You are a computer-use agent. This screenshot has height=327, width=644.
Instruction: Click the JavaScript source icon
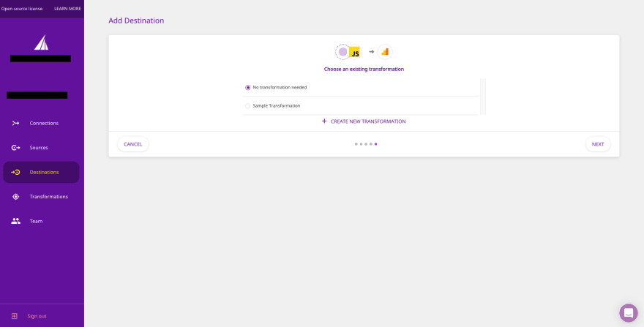pyautogui.click(x=354, y=52)
